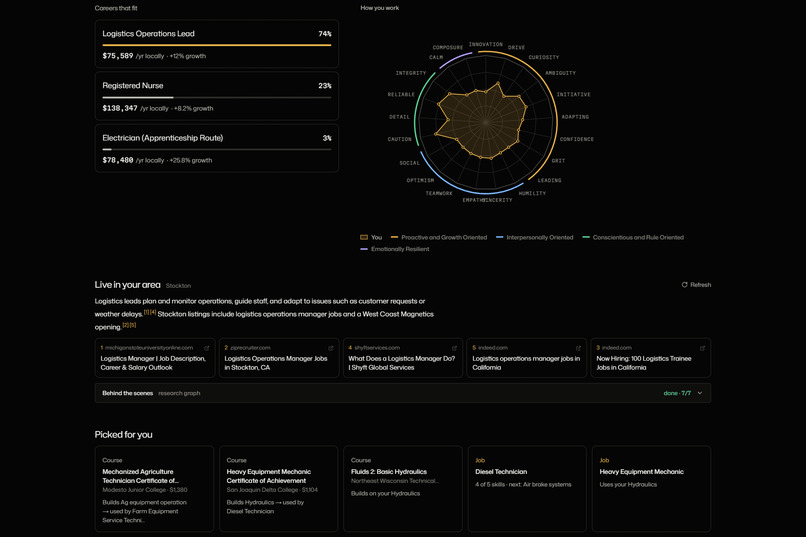The image size is (806, 537).
Task: Open Heavy Equipment Mechanic Certificate of Achievement course
Action: (279, 489)
